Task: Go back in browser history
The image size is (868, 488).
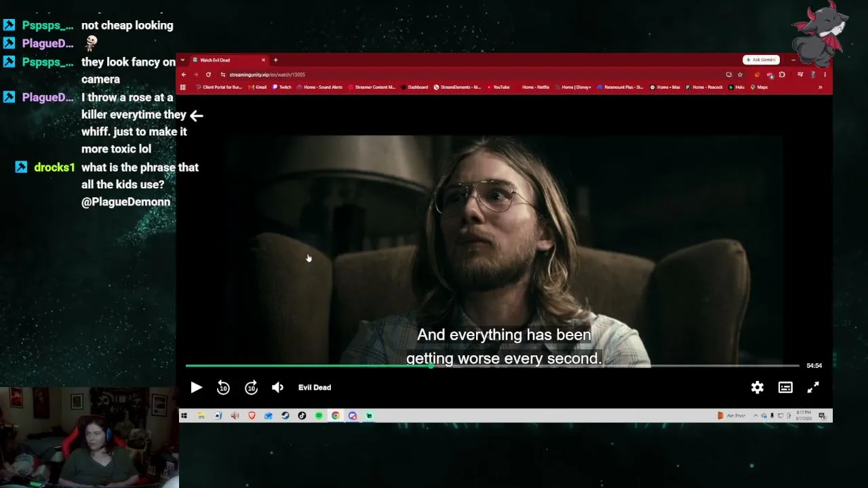Action: pos(184,75)
